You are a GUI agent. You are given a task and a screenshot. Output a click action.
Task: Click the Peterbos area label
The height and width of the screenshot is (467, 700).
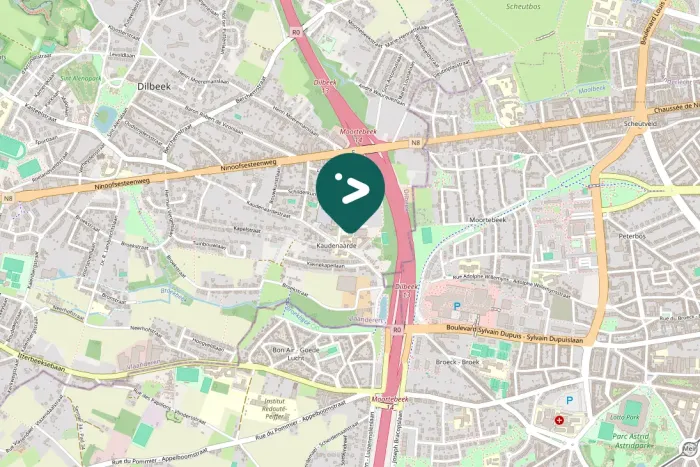[x=632, y=236]
